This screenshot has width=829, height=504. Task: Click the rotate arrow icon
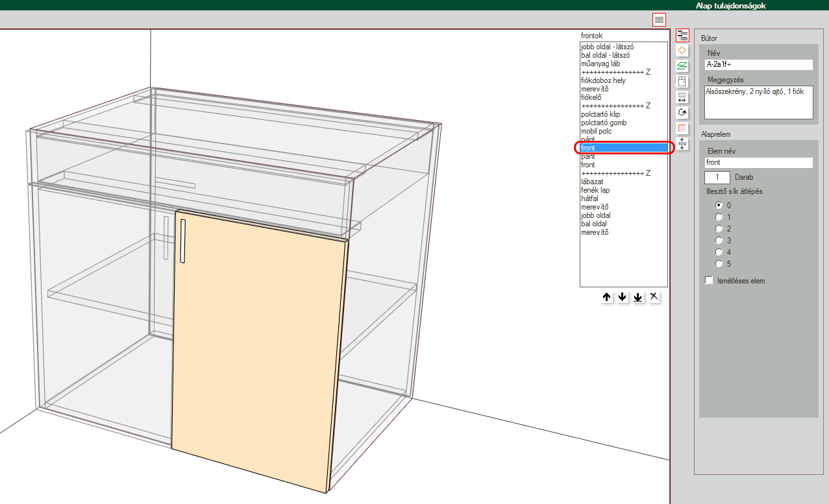[x=682, y=113]
